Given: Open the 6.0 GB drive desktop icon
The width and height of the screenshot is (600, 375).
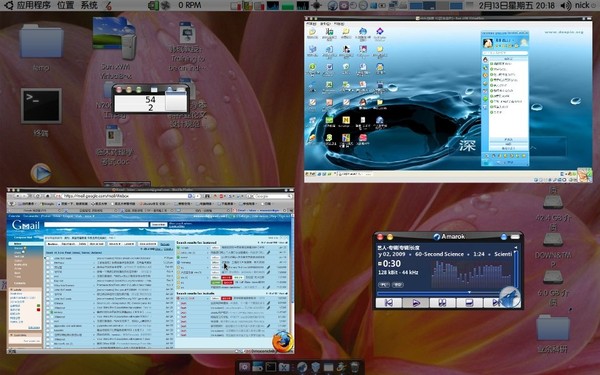Looking at the screenshot, I should tap(553, 277).
